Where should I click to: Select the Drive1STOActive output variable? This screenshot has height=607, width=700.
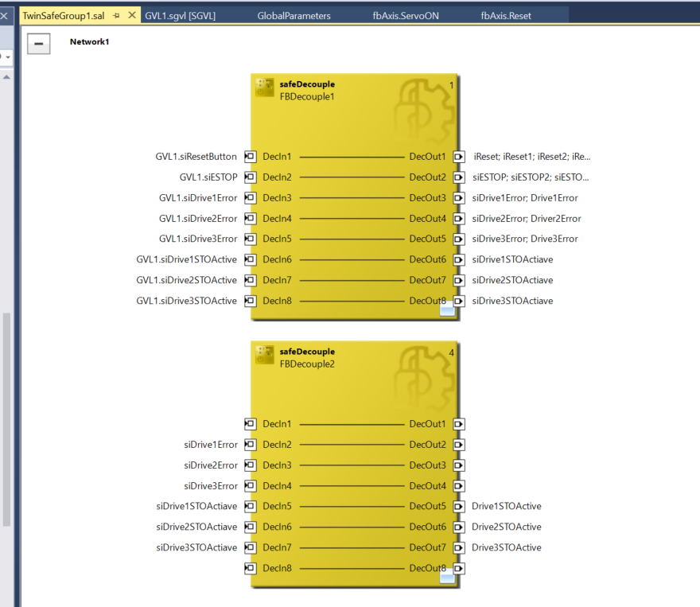pos(506,506)
